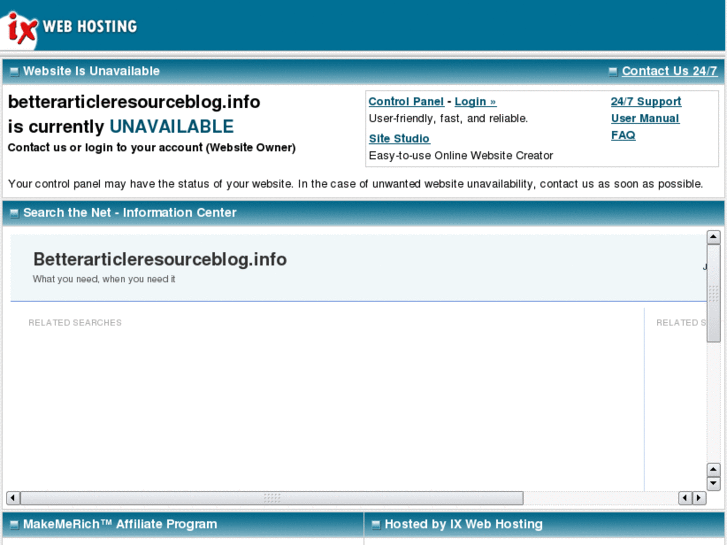
Task: Click the icon beside Hosted by IX Web Hosting
Action: point(376,525)
